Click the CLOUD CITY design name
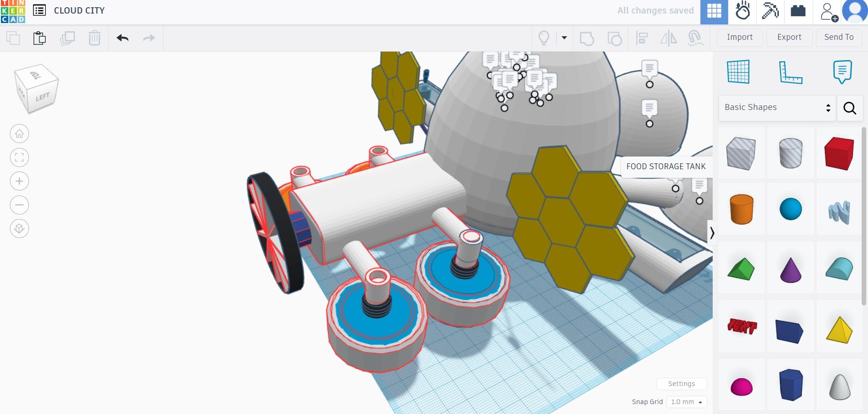The image size is (868, 414). point(79,10)
